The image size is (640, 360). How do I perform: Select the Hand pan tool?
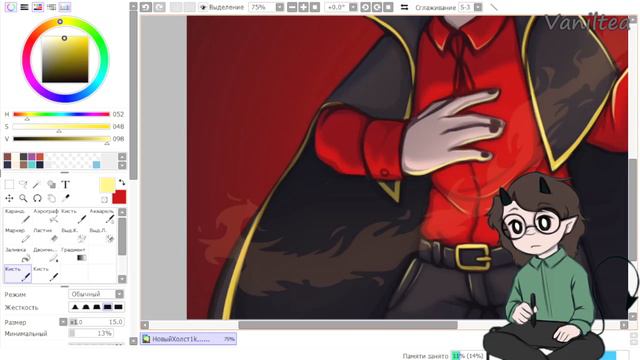point(51,198)
